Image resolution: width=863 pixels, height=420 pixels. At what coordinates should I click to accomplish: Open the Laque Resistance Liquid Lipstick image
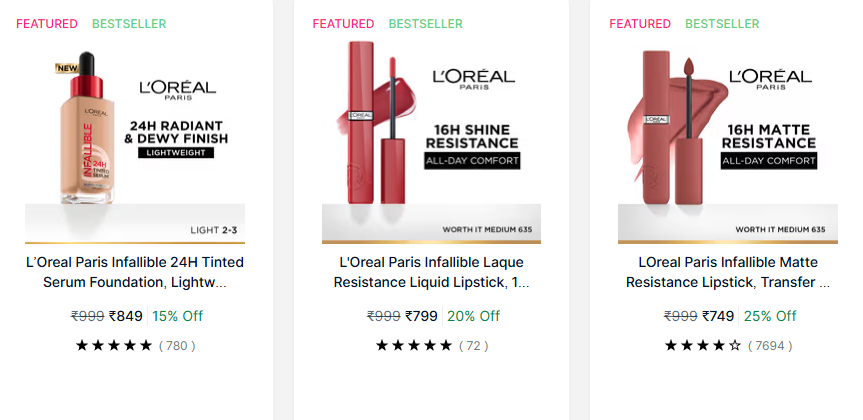pyautogui.click(x=430, y=140)
